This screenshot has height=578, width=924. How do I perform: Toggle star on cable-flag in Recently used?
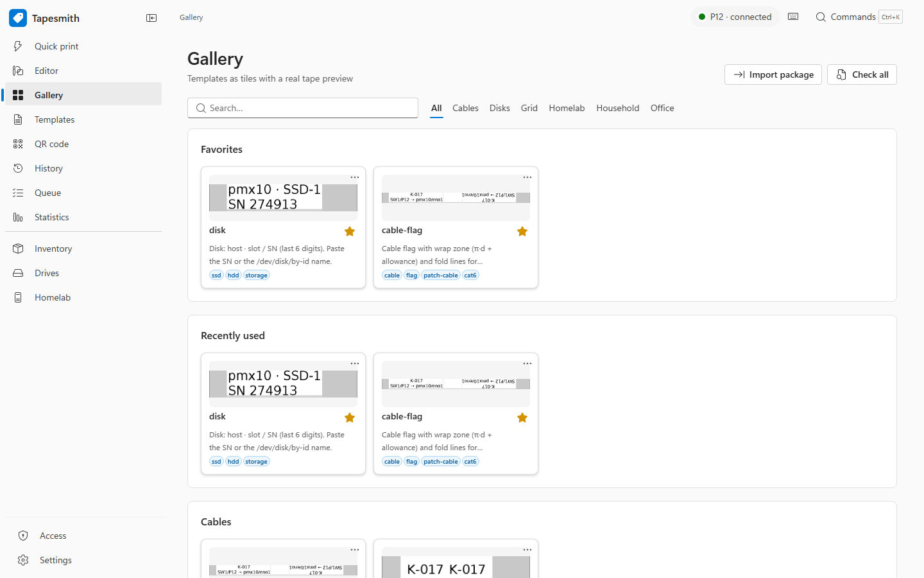[522, 417]
